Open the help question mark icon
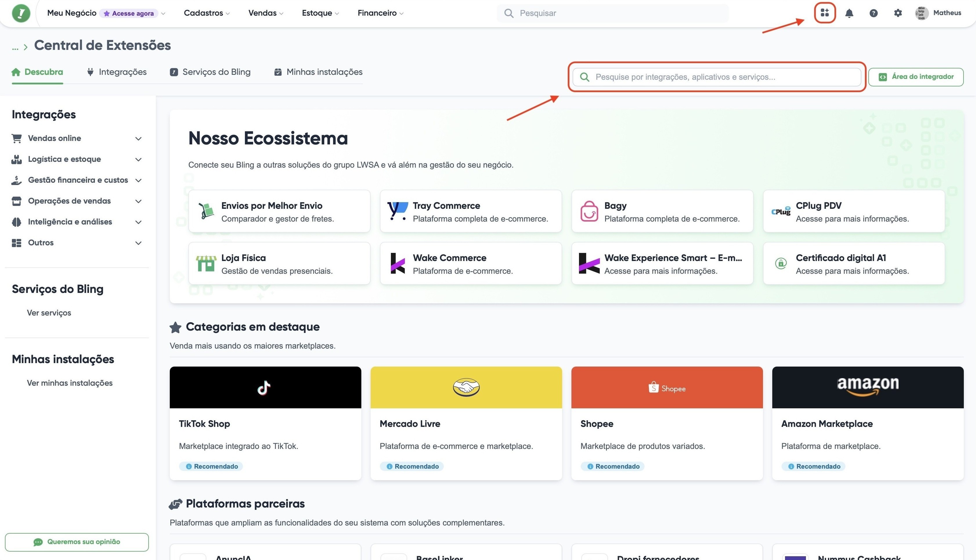Image resolution: width=976 pixels, height=560 pixels. tap(873, 13)
